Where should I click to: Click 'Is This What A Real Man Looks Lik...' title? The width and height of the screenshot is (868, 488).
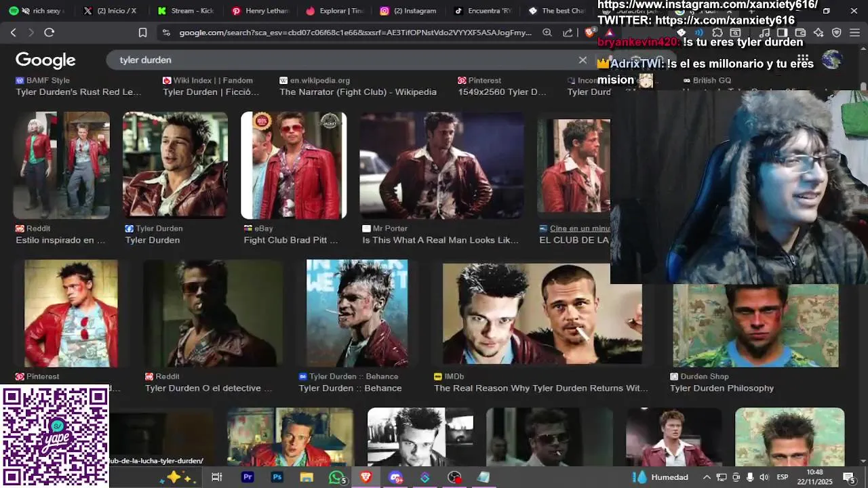pos(440,240)
